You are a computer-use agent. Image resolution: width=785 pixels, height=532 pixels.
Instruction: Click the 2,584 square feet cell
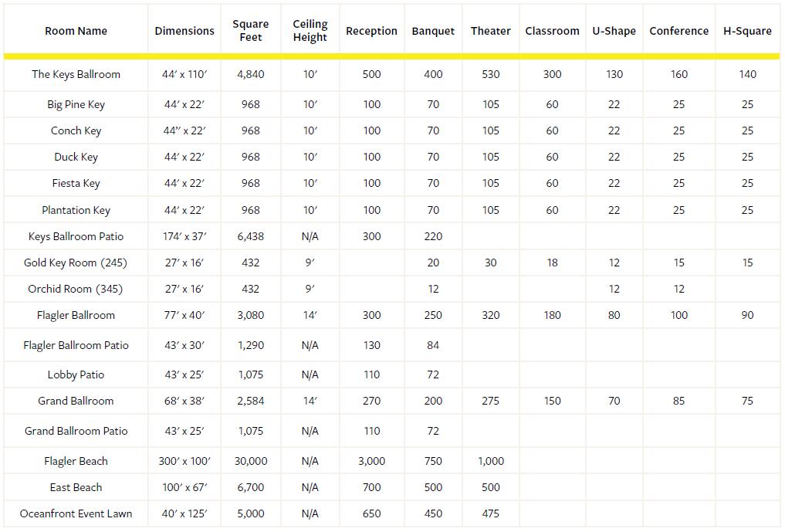point(250,401)
